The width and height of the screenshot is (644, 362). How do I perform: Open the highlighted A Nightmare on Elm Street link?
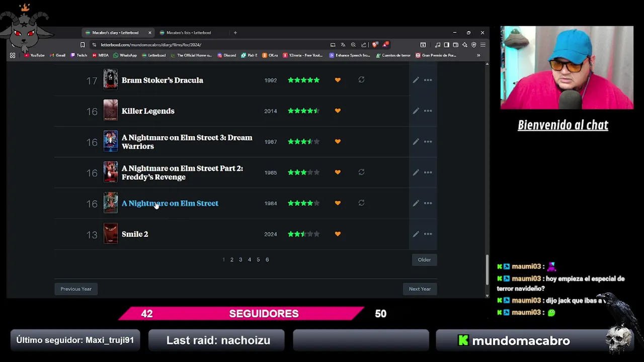tap(170, 203)
